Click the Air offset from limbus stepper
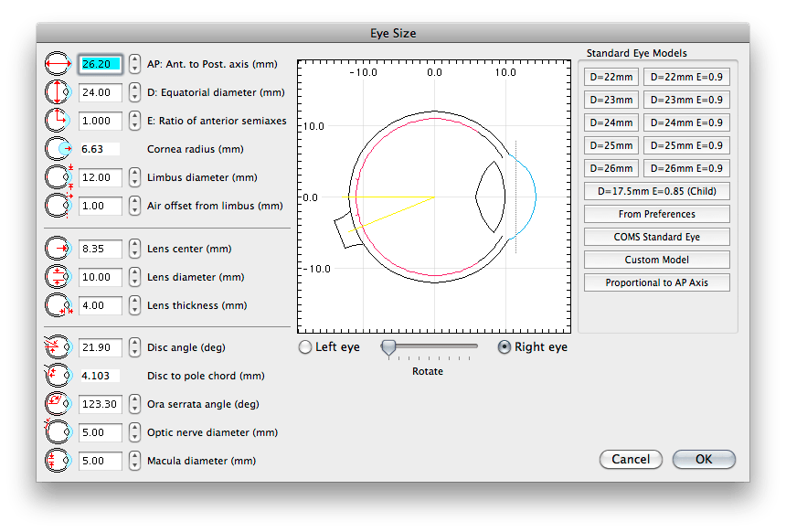Viewport: 786px width, 532px height. pyautogui.click(x=134, y=206)
